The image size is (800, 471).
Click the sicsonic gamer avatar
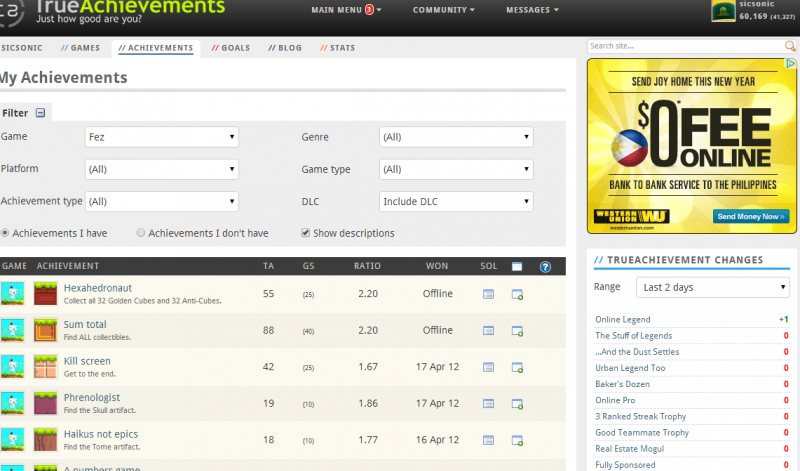pyautogui.click(x=723, y=11)
